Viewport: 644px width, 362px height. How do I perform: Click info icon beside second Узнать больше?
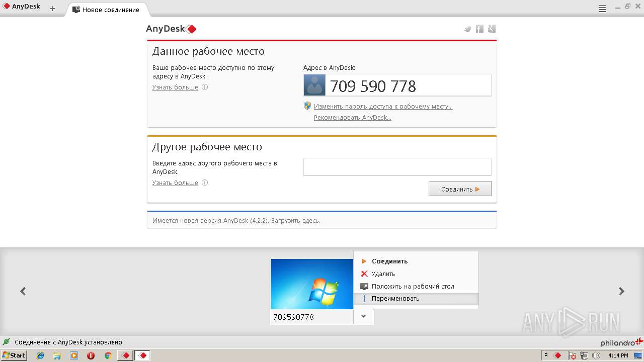[x=205, y=183]
